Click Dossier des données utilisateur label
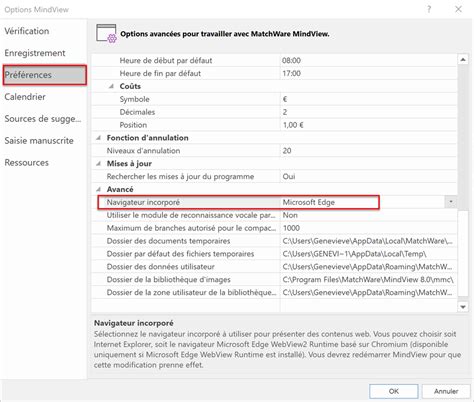 (160, 267)
